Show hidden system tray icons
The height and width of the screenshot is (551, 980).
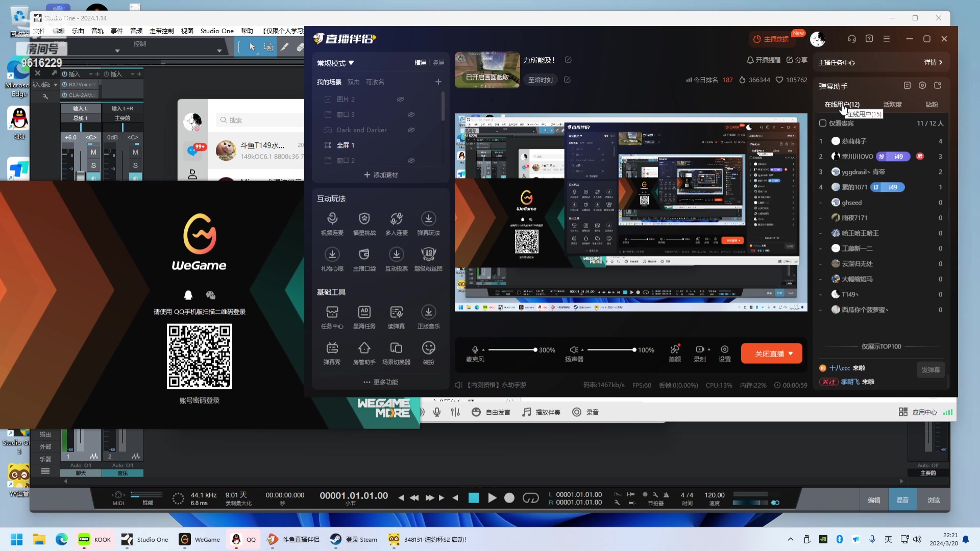coord(791,539)
